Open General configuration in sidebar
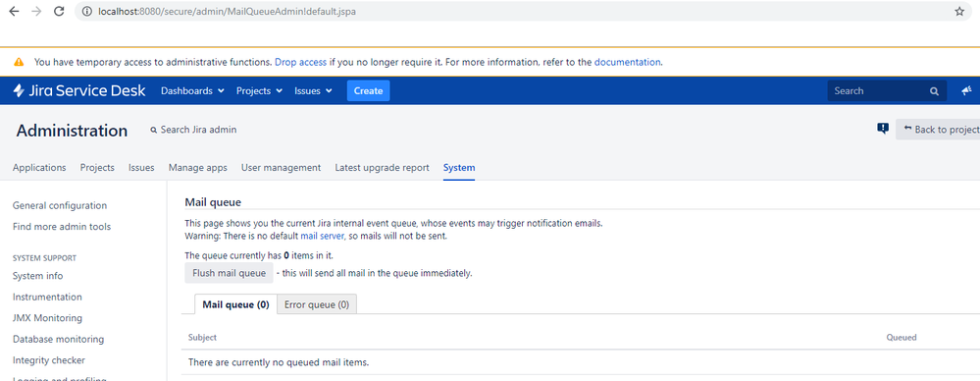980x381 pixels. [60, 205]
